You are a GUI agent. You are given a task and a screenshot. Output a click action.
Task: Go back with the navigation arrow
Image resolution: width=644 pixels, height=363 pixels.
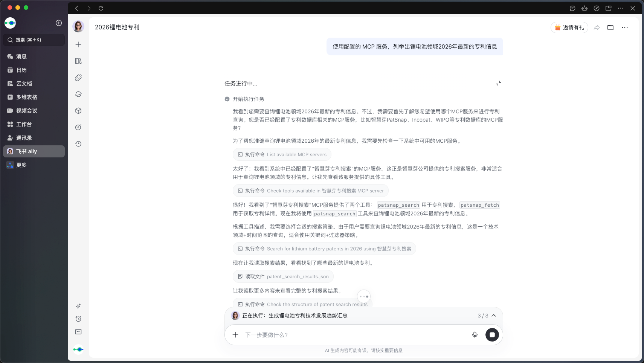(x=77, y=8)
